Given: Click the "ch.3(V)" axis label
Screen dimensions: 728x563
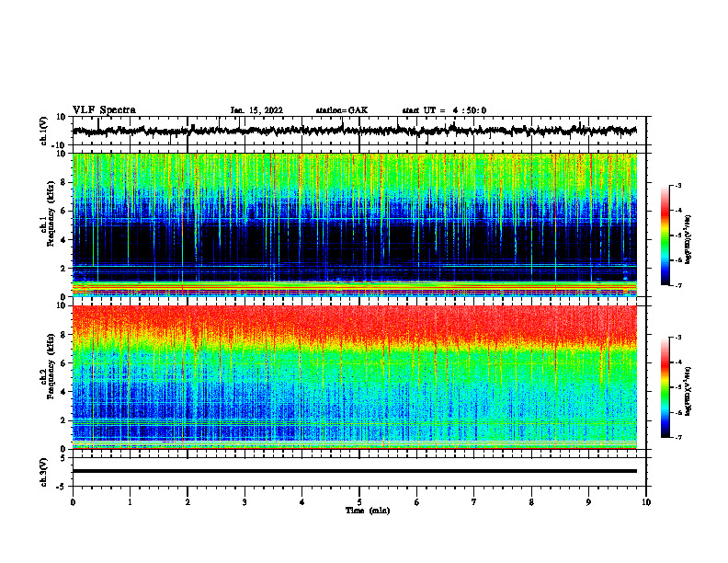Looking at the screenshot, I should pyautogui.click(x=43, y=472).
